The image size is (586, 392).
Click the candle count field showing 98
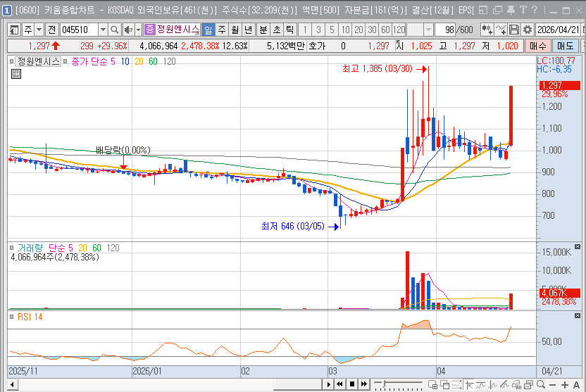pos(444,30)
